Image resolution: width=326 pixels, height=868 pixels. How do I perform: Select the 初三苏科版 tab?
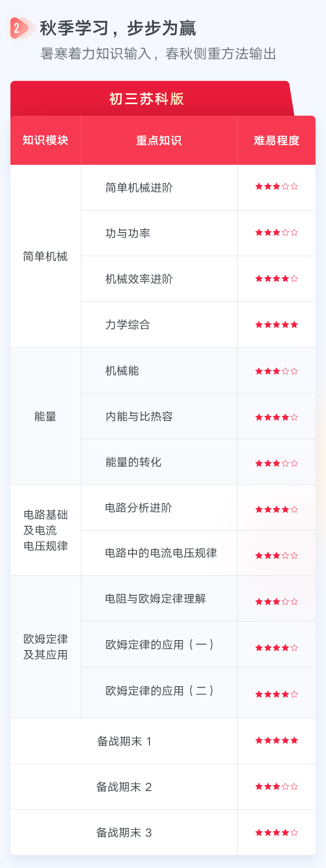click(146, 99)
